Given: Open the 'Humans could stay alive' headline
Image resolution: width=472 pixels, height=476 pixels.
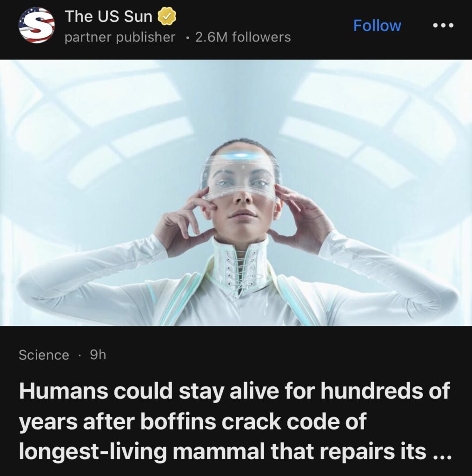Looking at the screenshot, I should point(234,421).
